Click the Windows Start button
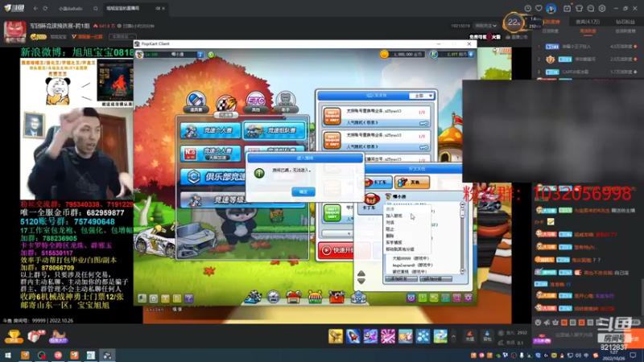The width and height of the screenshot is (644, 362). 8,355
